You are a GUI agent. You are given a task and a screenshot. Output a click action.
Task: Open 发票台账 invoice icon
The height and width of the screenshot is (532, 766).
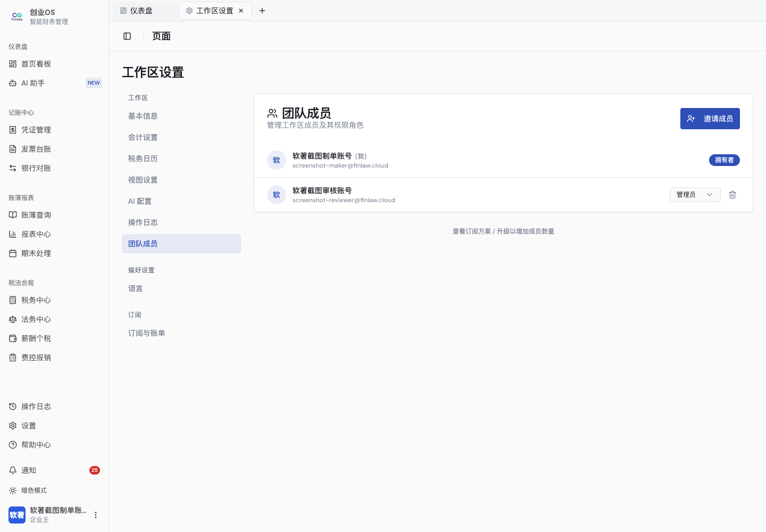13,149
